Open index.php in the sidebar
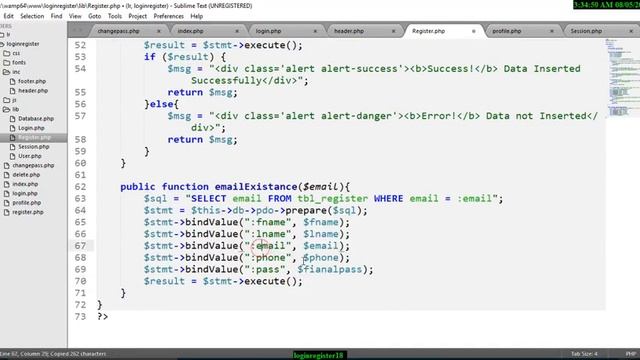Viewport: 640px width, 360px height. (25, 184)
